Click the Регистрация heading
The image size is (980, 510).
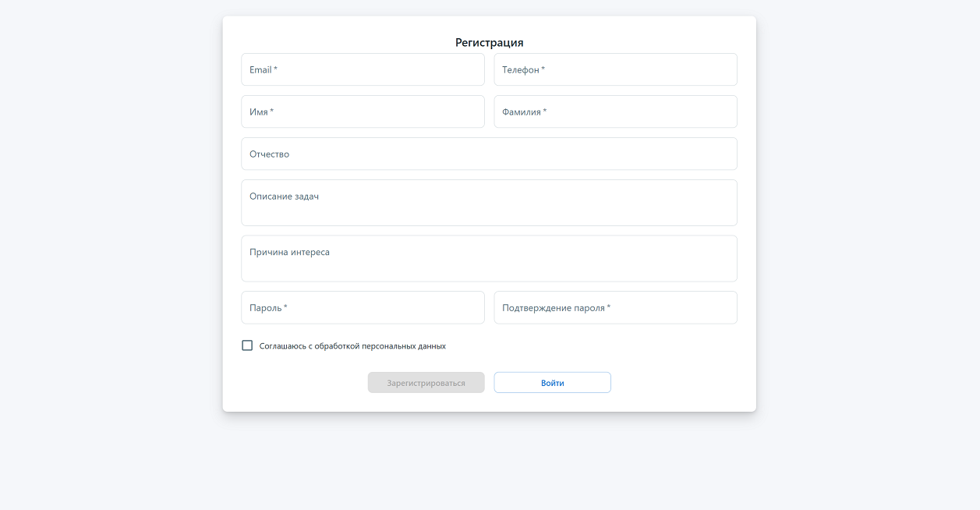pyautogui.click(x=489, y=43)
